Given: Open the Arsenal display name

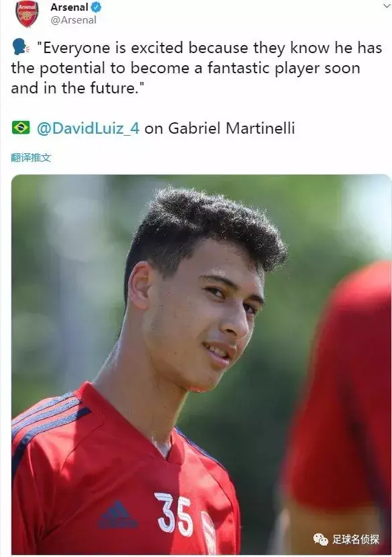Looking at the screenshot, I should 69,7.
